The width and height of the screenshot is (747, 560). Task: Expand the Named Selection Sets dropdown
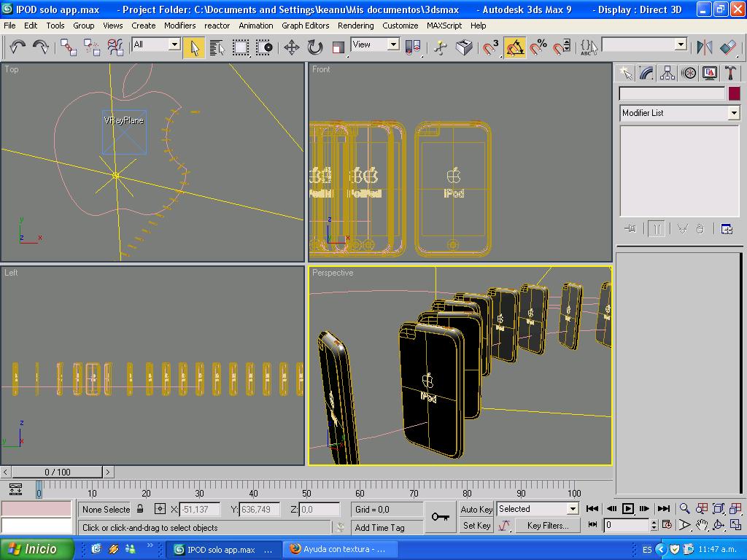(x=681, y=44)
